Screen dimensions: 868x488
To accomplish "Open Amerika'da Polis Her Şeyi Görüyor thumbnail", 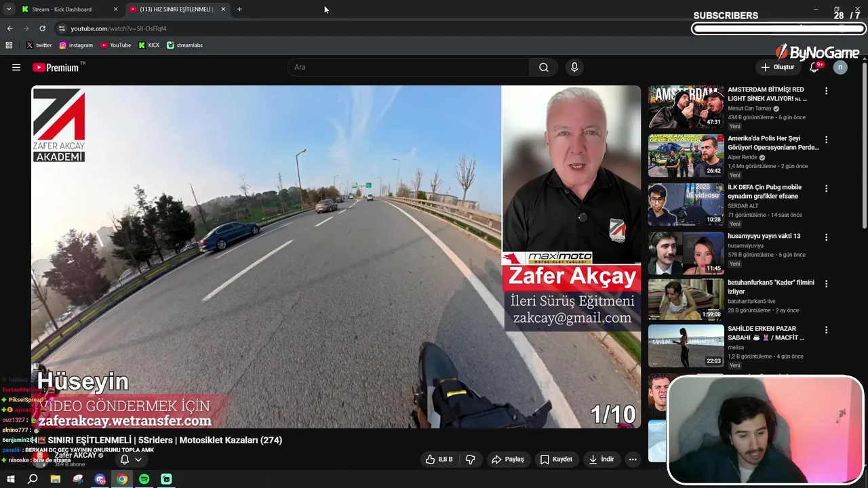I will click(686, 155).
